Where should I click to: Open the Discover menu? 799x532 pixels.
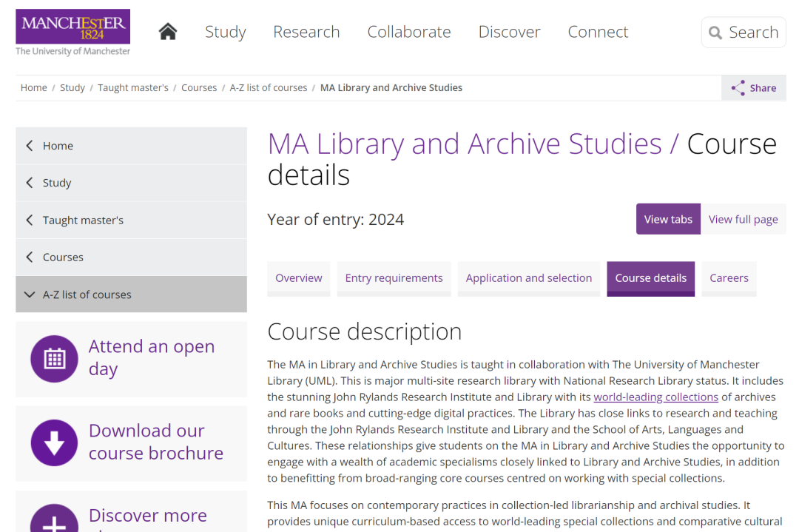[509, 32]
